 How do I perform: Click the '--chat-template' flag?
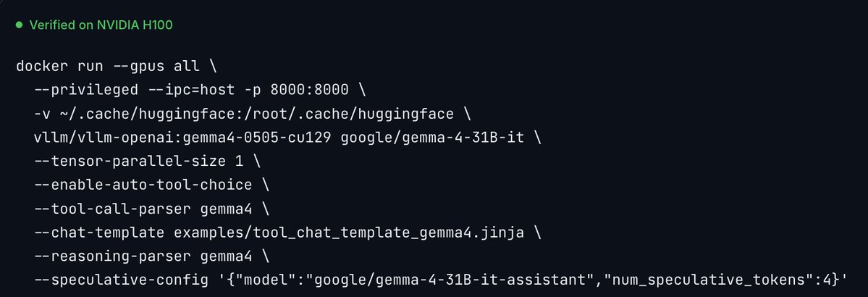[99, 233]
